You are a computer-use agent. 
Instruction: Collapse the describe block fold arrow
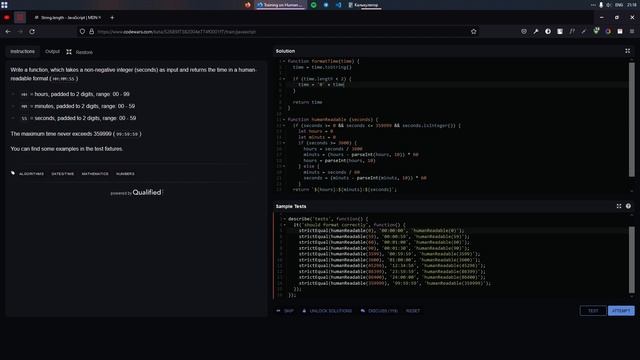(x=284, y=219)
